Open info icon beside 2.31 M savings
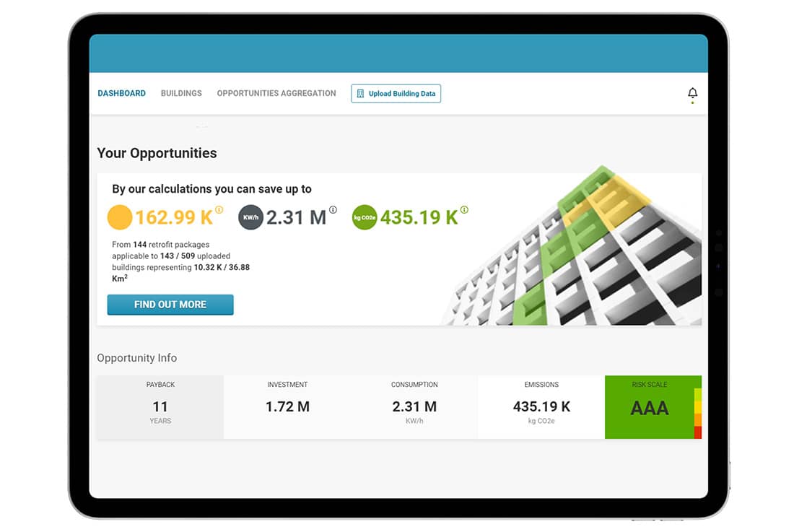The image size is (794, 532). [x=333, y=209]
